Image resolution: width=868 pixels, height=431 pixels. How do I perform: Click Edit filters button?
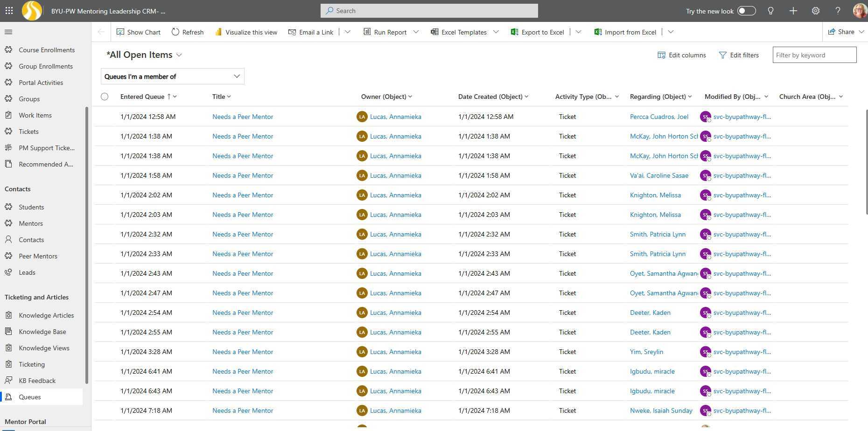point(739,55)
